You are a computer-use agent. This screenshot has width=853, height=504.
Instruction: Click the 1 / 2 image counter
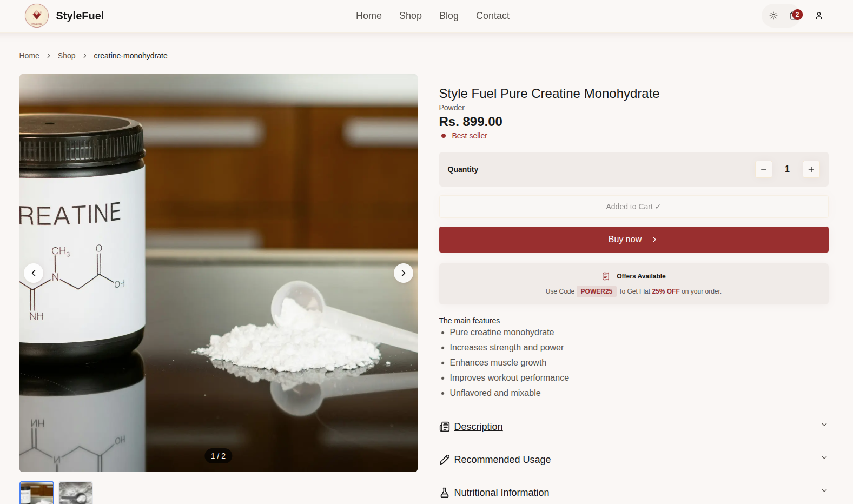point(219,456)
